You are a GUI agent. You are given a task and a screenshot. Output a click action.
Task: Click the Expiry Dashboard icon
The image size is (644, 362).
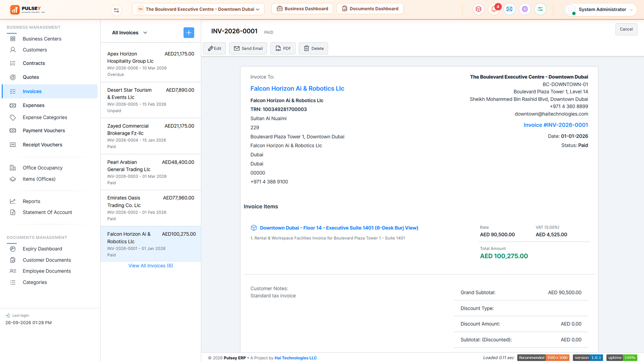(13, 249)
